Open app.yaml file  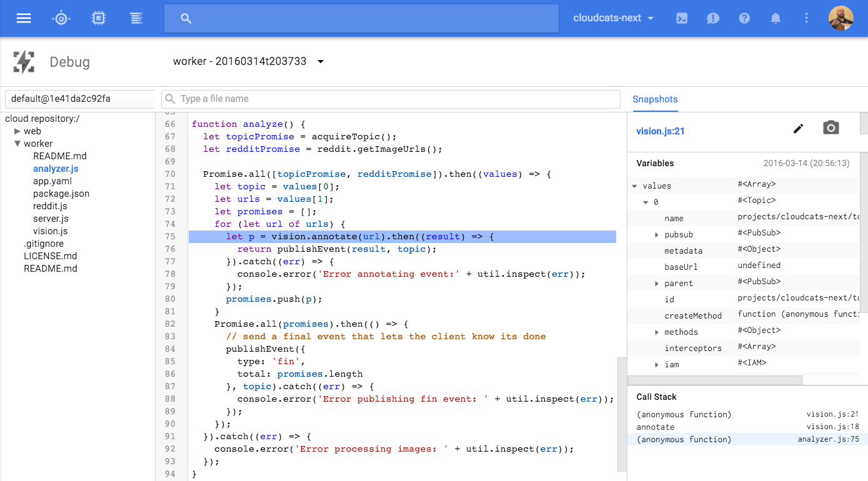click(x=52, y=181)
